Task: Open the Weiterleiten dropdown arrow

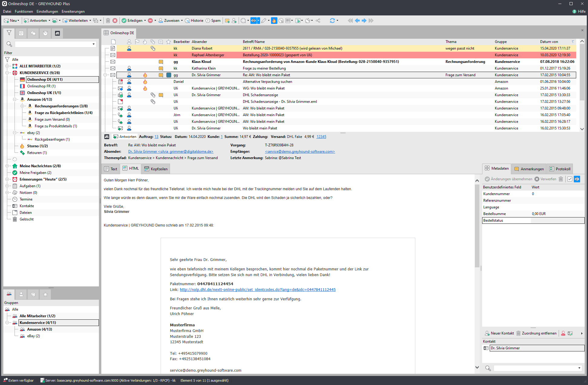Action: 90,21
